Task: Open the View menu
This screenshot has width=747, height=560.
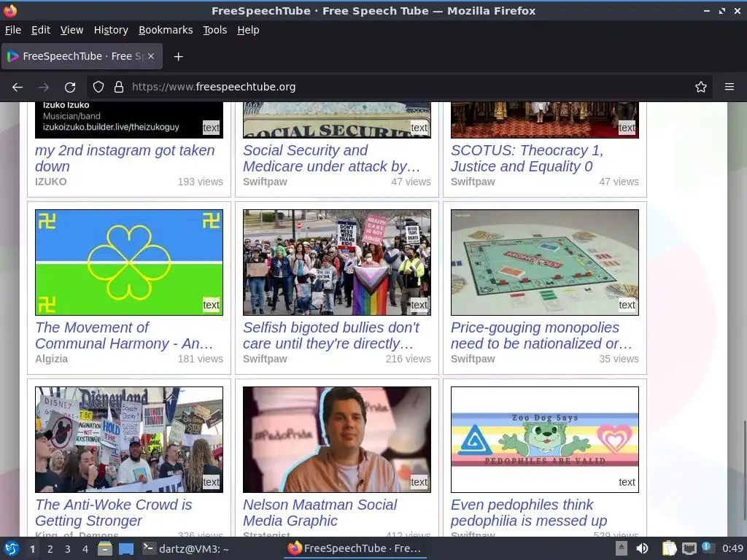Action: (x=71, y=30)
